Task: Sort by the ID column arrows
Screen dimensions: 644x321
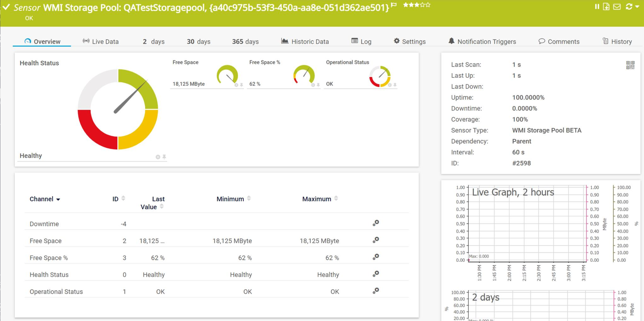Action: [123, 199]
